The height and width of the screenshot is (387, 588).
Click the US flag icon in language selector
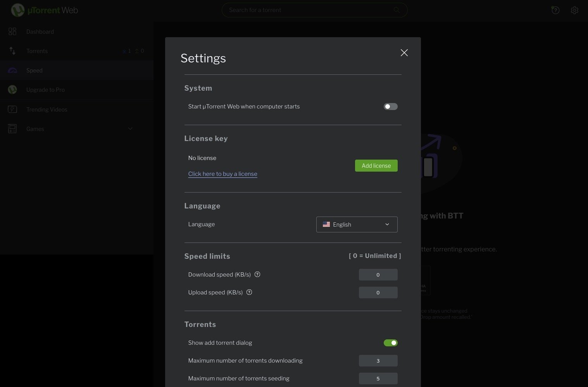326,224
